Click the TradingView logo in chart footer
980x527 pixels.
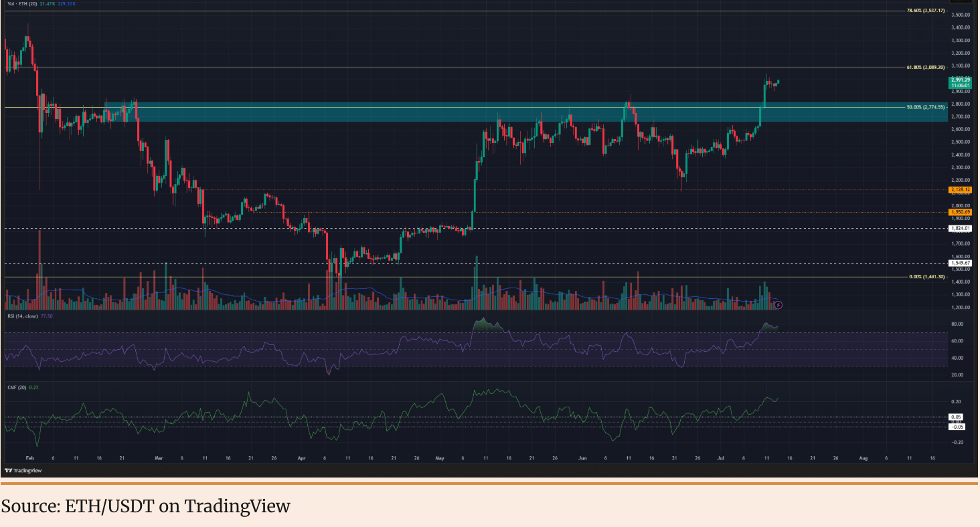tap(23, 470)
